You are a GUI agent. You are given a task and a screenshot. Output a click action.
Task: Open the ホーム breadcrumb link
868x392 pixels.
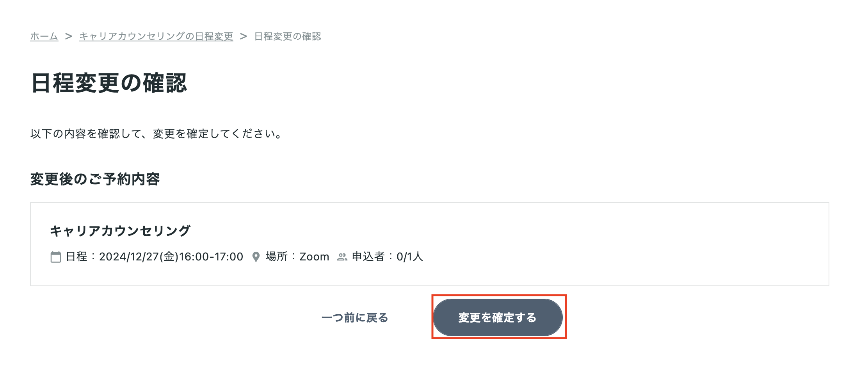[x=44, y=36]
